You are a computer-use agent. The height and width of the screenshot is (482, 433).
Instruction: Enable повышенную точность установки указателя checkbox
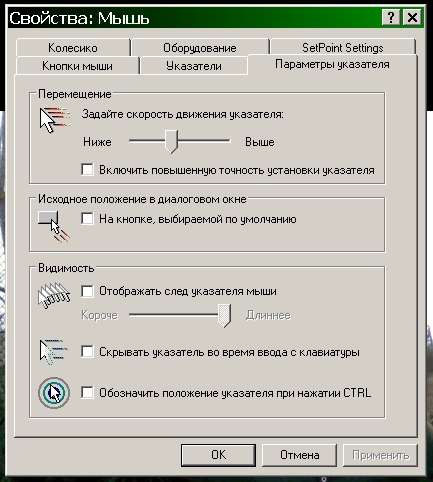(87, 169)
